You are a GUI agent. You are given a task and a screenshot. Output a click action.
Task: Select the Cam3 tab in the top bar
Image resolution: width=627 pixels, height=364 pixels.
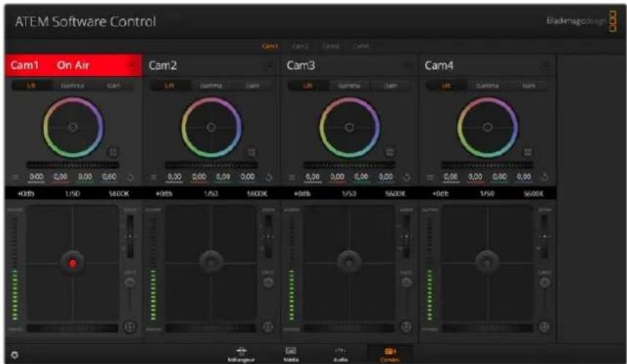point(330,46)
